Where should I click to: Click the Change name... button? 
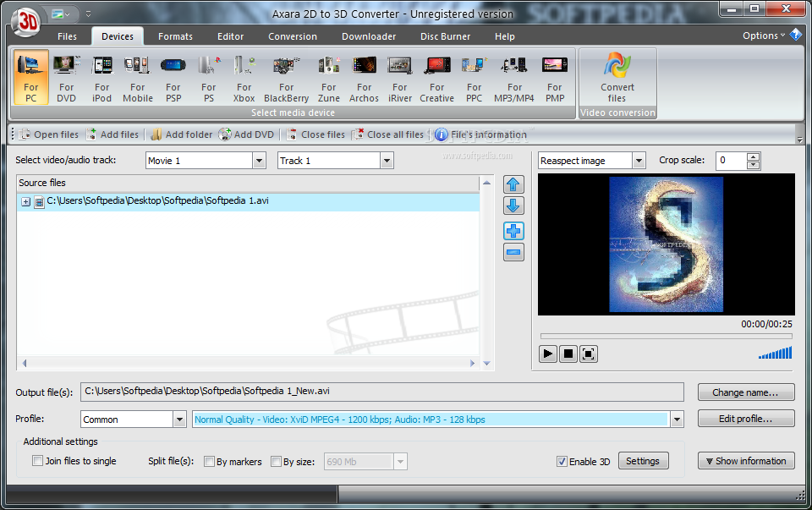coord(746,392)
